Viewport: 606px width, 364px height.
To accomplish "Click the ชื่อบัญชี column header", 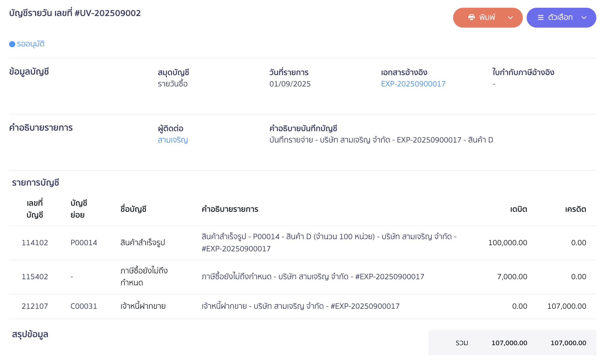I will point(133,209).
